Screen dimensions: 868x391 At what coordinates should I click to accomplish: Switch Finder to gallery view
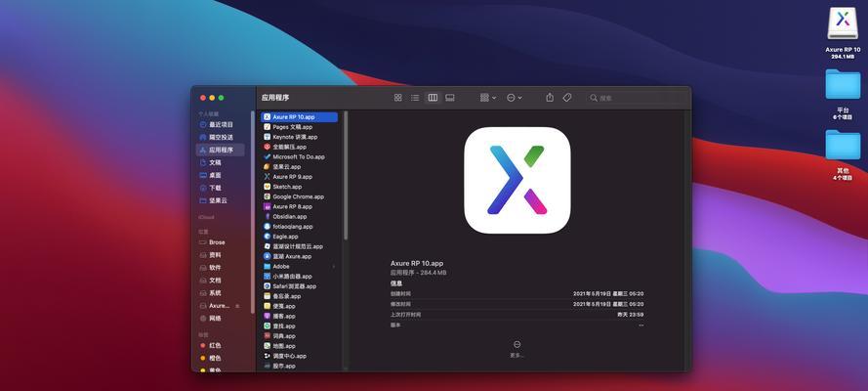(450, 98)
